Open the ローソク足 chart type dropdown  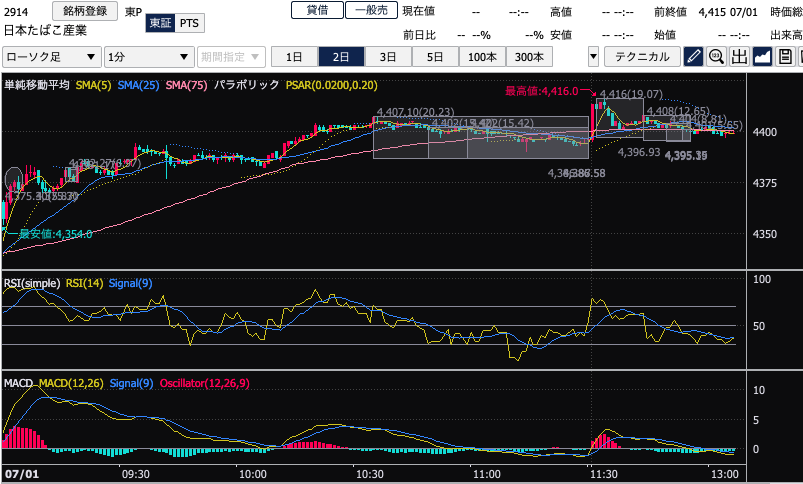51,57
